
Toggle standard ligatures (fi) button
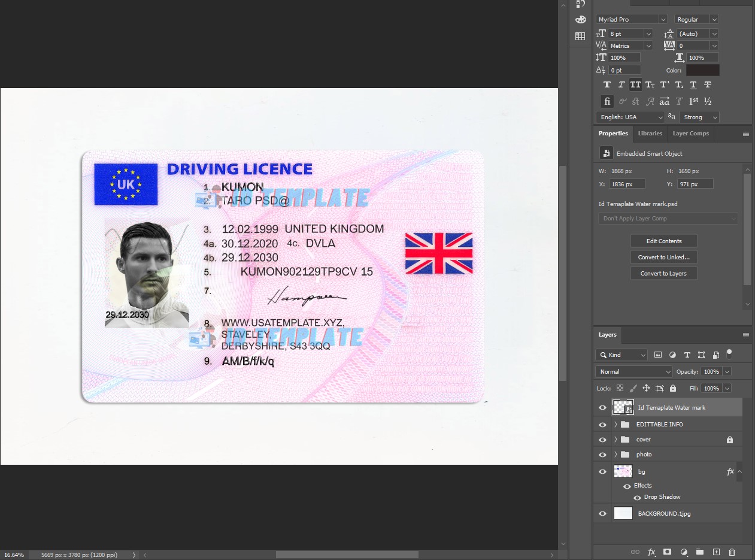[x=607, y=101]
